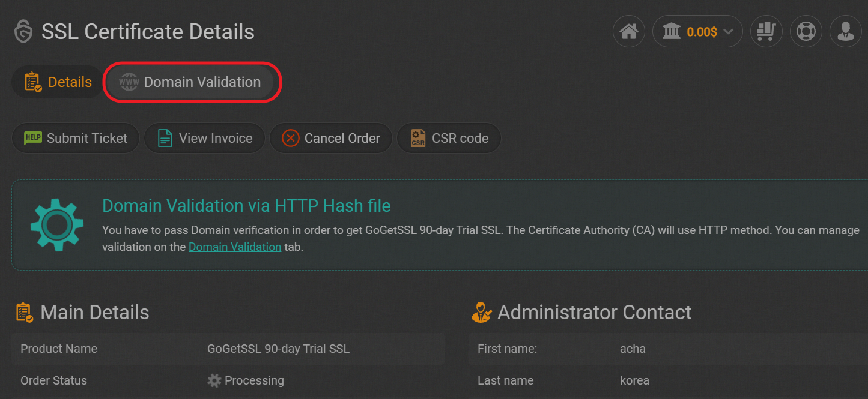Click the 'Main Details' section heading

pyautogui.click(x=95, y=313)
